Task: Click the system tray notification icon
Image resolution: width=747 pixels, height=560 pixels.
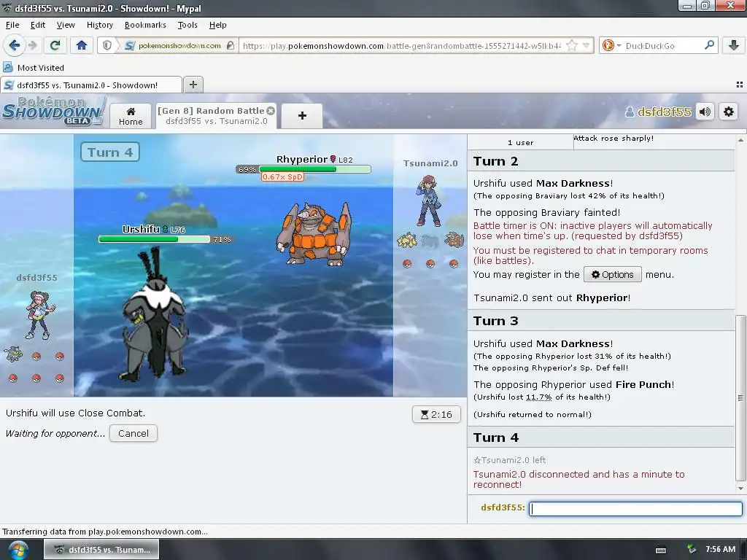Action: click(x=692, y=549)
